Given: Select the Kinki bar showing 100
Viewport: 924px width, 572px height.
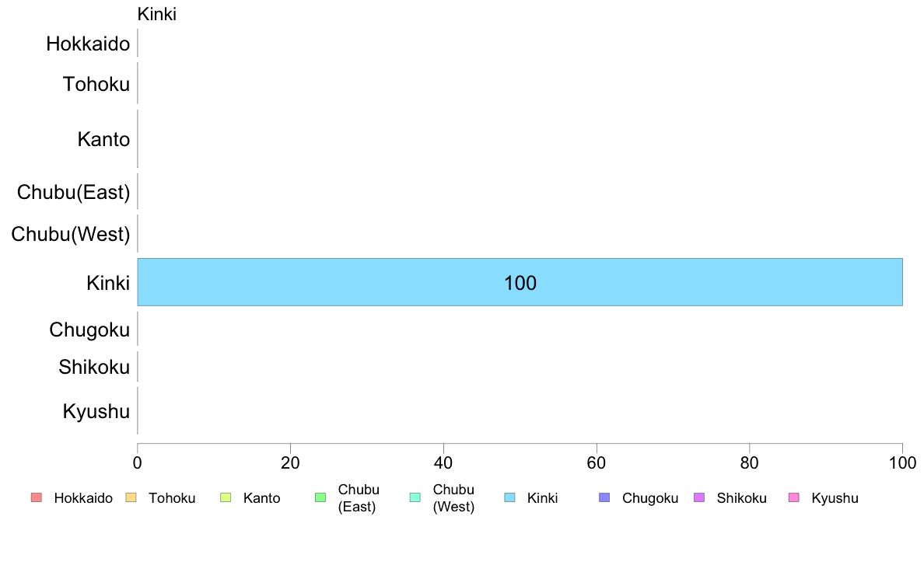Looking at the screenshot, I should [520, 282].
